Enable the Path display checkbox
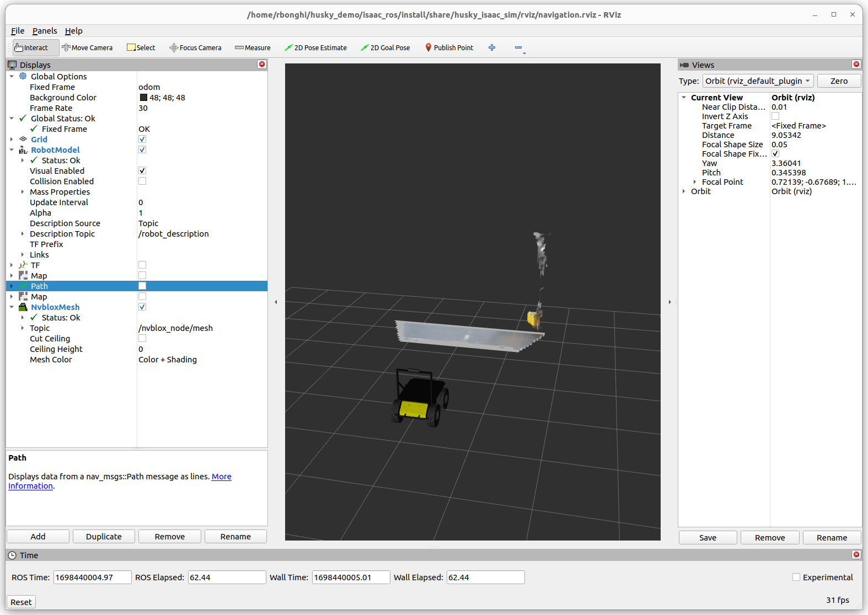This screenshot has height=615, width=868. (x=142, y=286)
